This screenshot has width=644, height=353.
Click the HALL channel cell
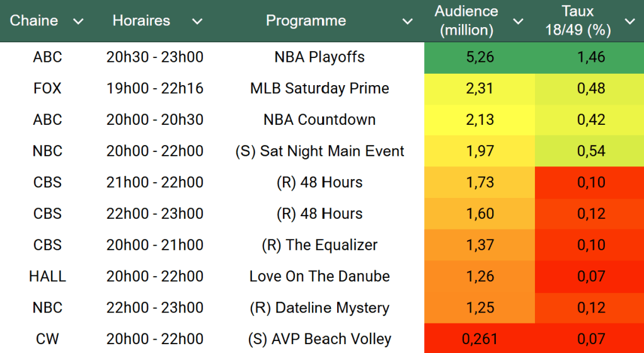(47, 277)
